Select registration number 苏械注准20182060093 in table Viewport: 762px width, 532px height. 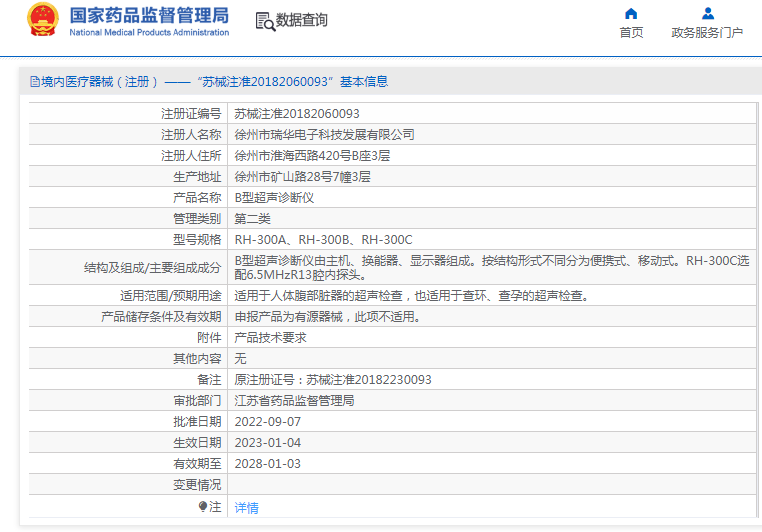[x=297, y=114]
